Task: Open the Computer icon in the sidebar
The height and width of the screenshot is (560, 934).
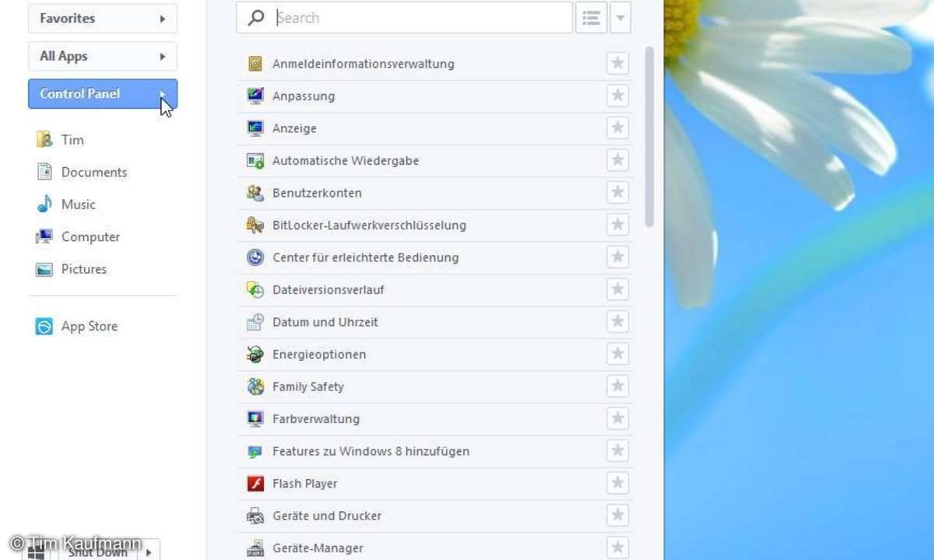Action: [44, 236]
